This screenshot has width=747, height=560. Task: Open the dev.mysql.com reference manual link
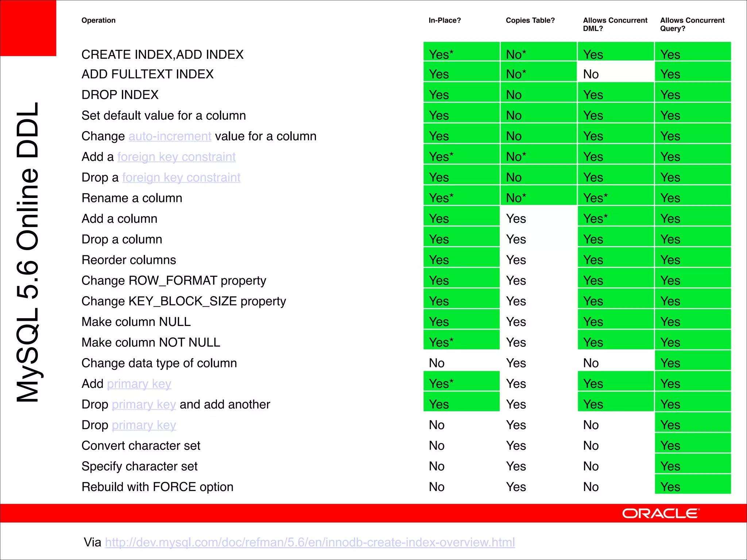click(310, 542)
